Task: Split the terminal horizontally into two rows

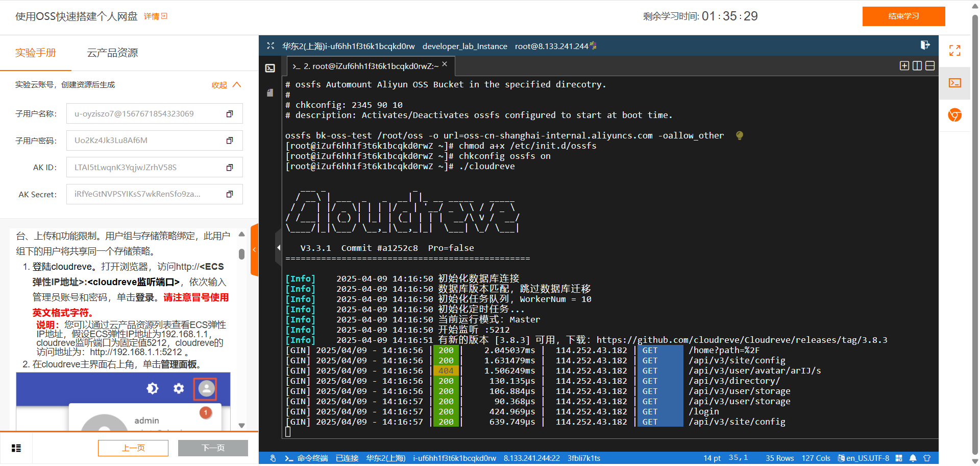Action: pyautogui.click(x=930, y=65)
